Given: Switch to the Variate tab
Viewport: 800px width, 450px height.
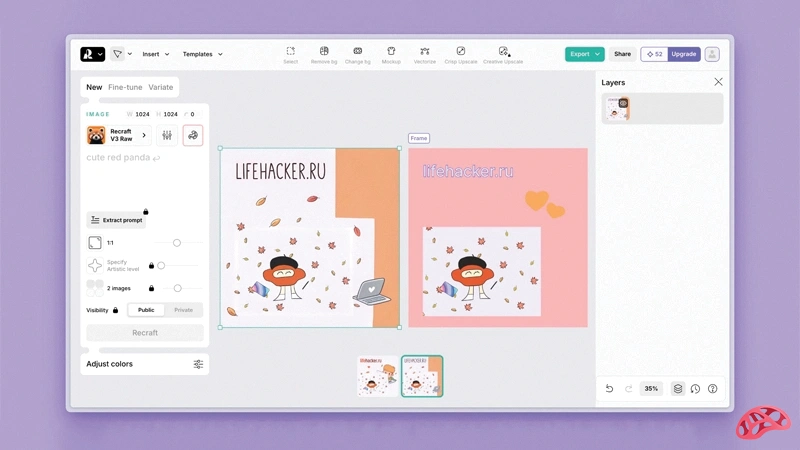Looking at the screenshot, I should point(161,87).
